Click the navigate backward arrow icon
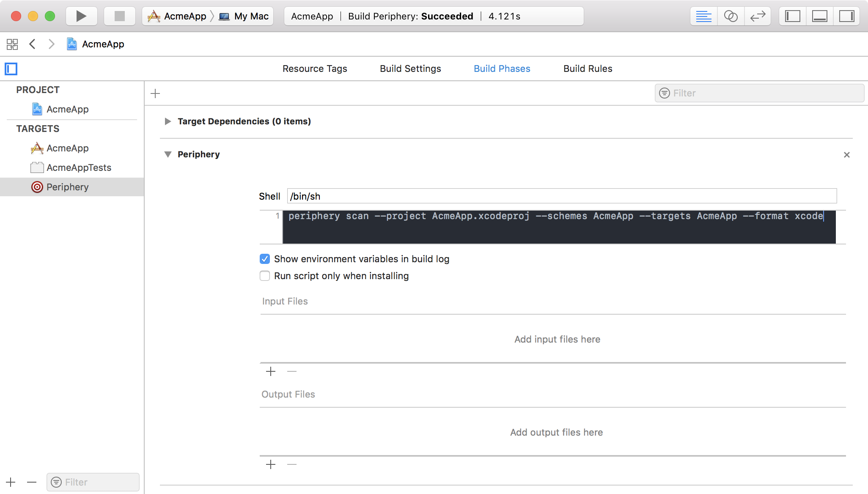 click(33, 44)
